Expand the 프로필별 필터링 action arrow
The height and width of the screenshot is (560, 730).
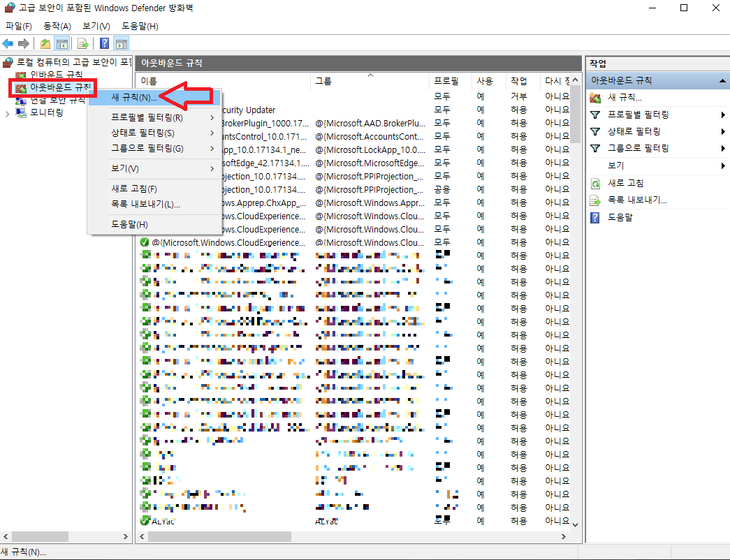pyautogui.click(x=723, y=115)
